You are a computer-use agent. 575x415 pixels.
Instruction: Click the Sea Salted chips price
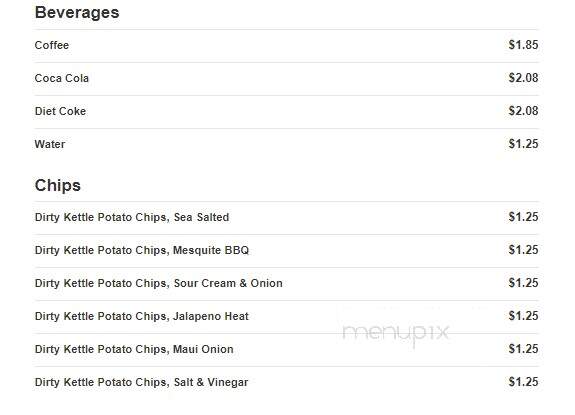click(523, 217)
